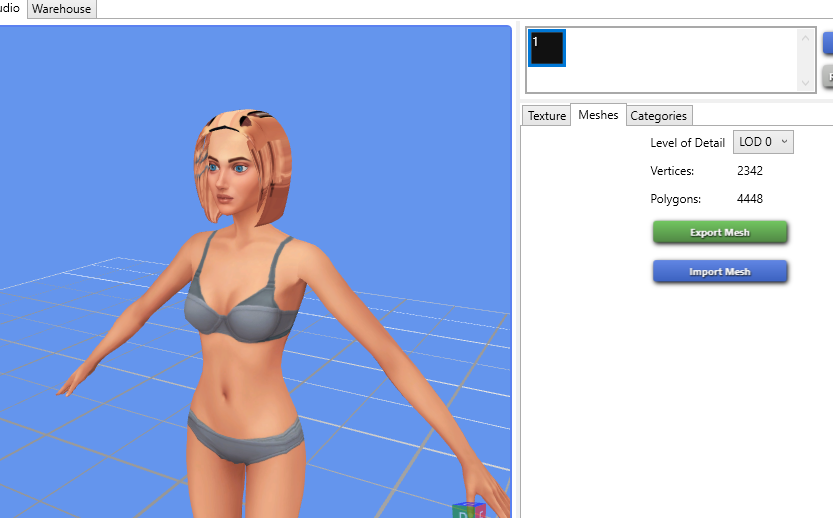
Task: Click the Level of Detail label
Action: [x=687, y=142]
